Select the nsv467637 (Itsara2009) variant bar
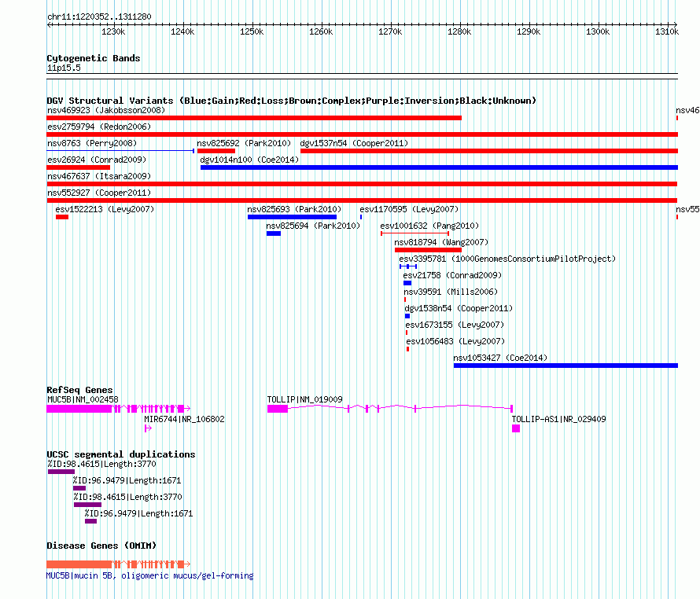700x599 pixels. [x=362, y=184]
